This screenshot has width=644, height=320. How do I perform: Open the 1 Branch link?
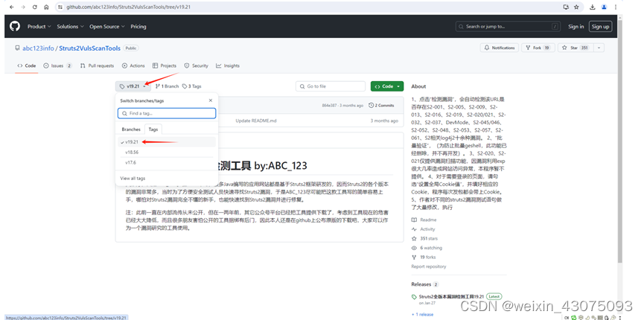pyautogui.click(x=168, y=86)
